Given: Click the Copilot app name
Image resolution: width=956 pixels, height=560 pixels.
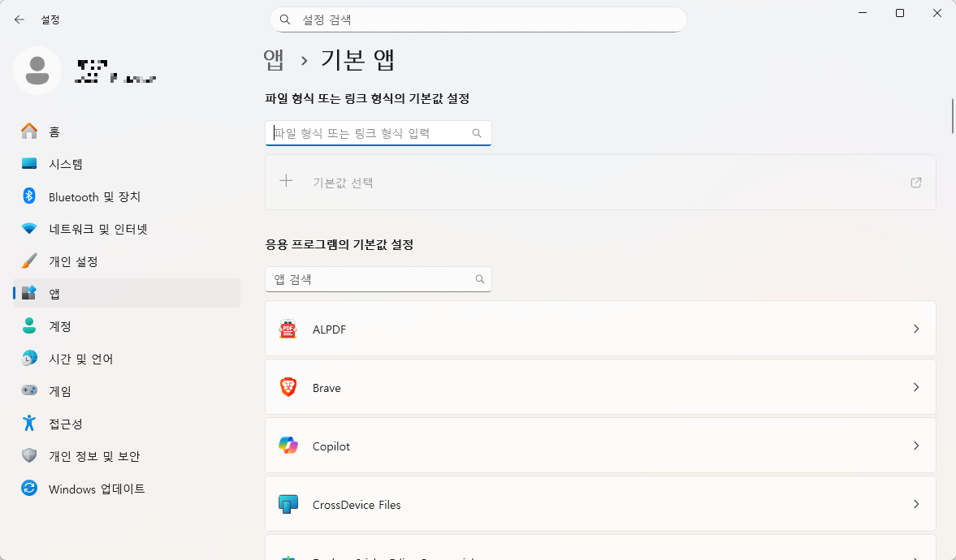Looking at the screenshot, I should [331, 446].
